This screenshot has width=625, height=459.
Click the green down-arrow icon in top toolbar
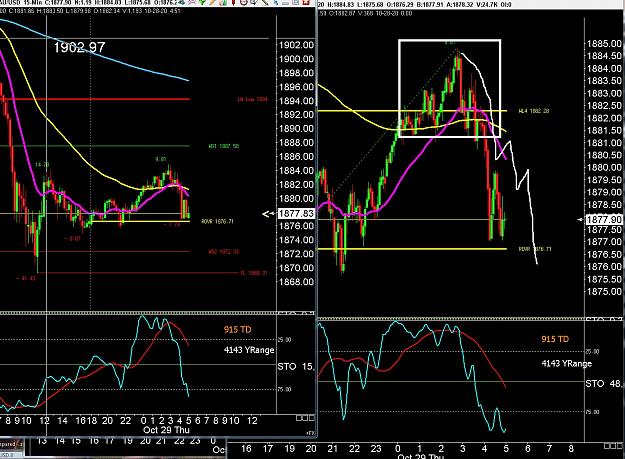click(202, 2)
